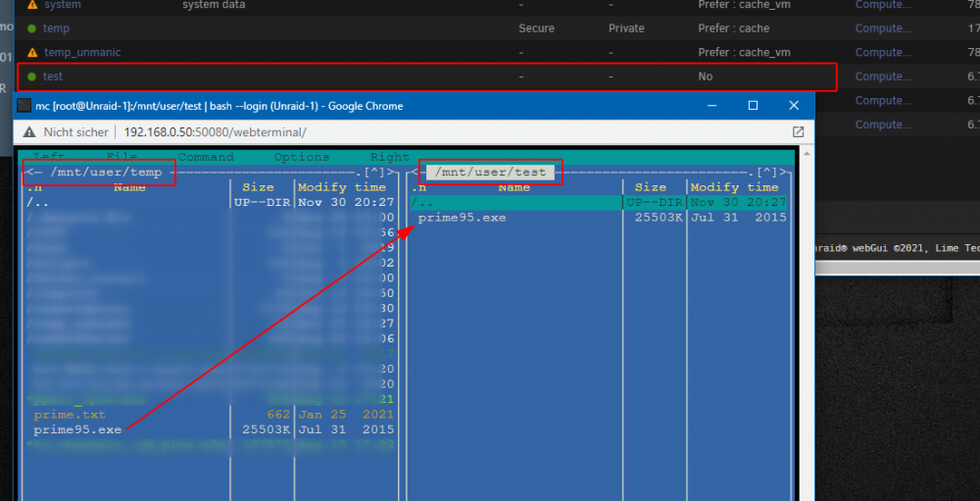Click Compute link in the system row
The image size is (980, 501).
(883, 4)
